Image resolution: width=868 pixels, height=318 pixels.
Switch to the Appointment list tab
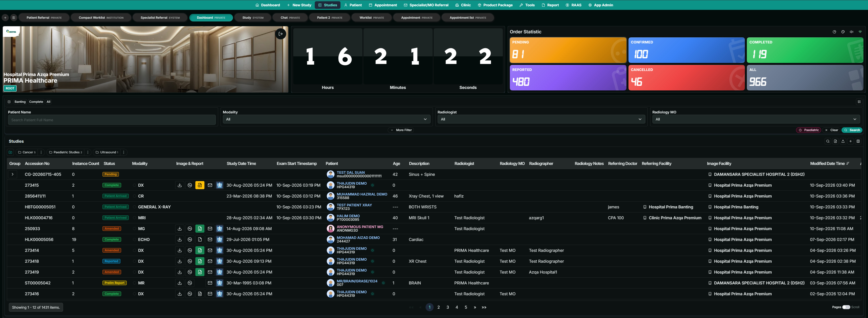pyautogui.click(x=468, y=17)
